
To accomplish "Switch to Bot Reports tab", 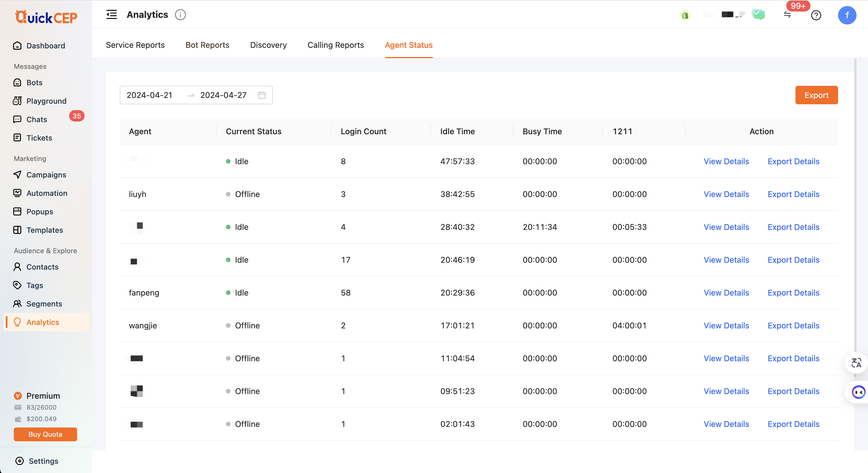I will click(x=207, y=45).
